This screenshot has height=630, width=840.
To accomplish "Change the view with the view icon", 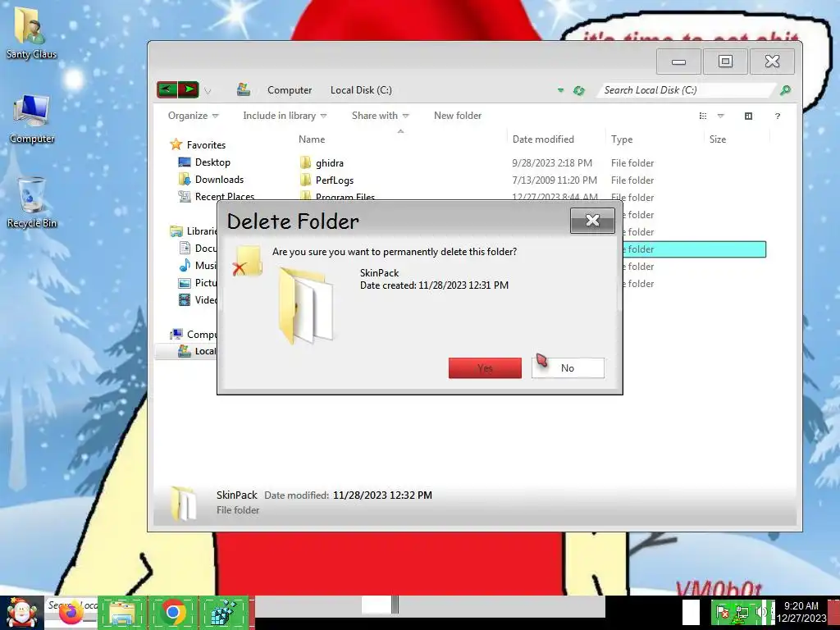I will (x=703, y=116).
